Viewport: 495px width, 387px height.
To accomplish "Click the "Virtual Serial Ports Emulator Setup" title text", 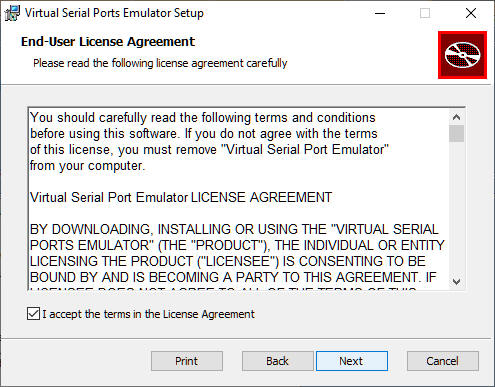I will click(114, 13).
